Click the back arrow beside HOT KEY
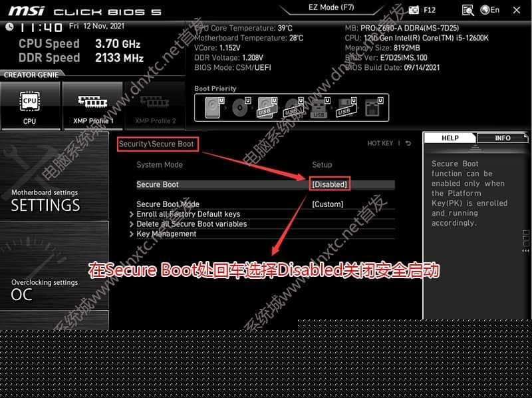 tap(408, 143)
